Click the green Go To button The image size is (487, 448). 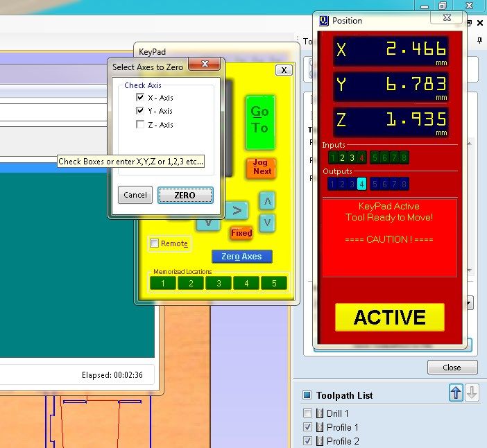tap(260, 122)
